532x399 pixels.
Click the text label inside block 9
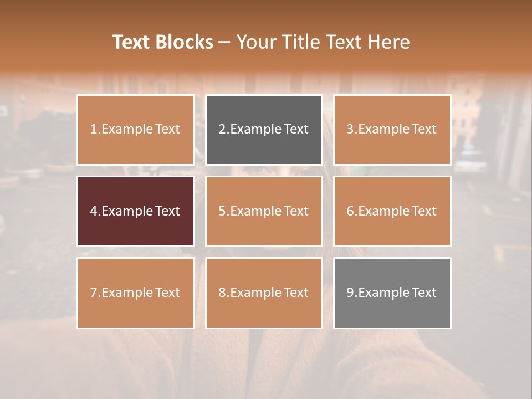391,293
